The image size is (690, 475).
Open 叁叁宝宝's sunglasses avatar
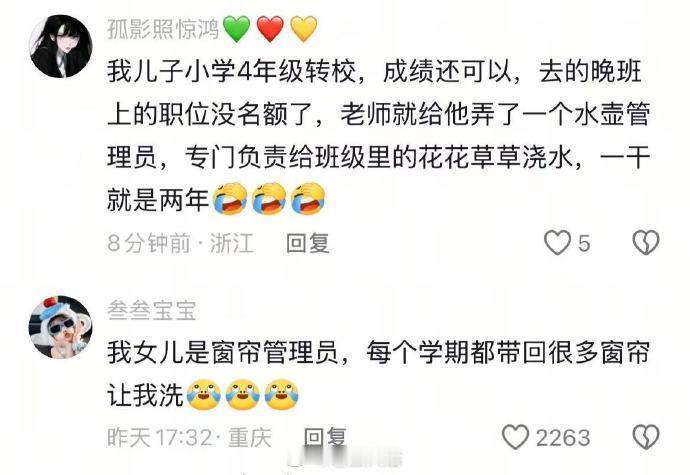pyautogui.click(x=61, y=327)
